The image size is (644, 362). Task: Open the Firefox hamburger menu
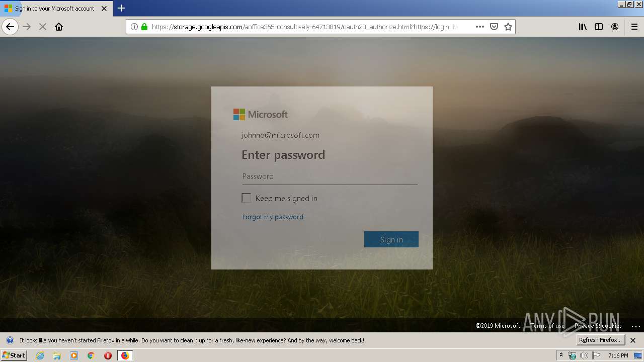[x=634, y=27]
